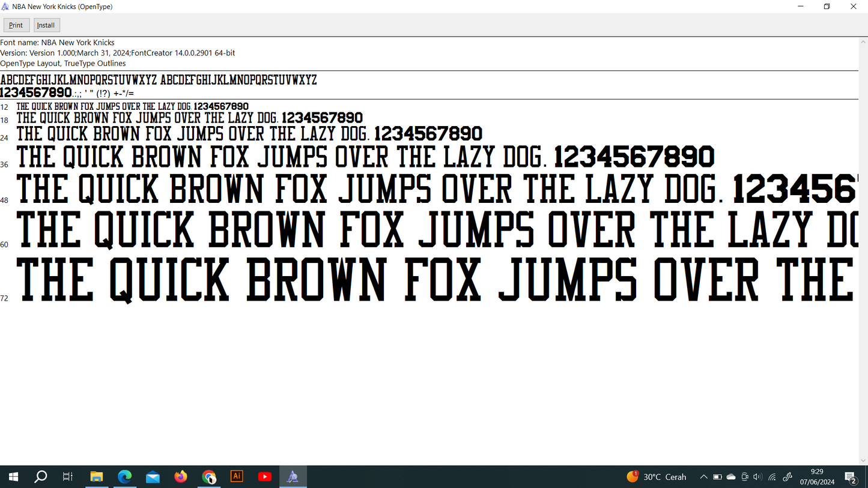
Task: Launch File Explorer from the taskbar
Action: click(97, 477)
